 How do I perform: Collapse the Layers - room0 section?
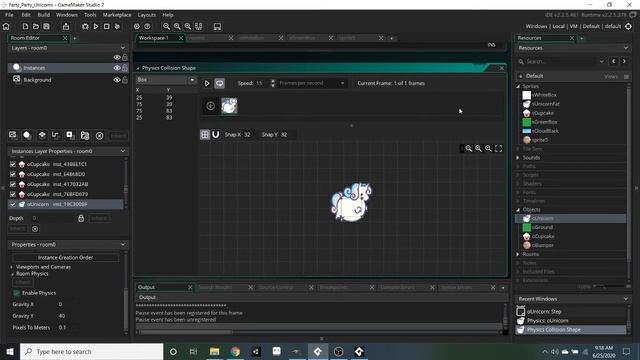pyautogui.click(x=123, y=48)
